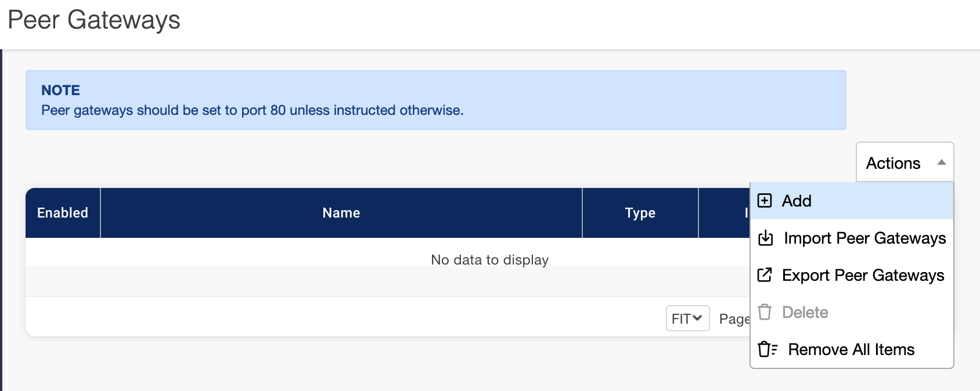Click the NOTE port 80 info banner
980x391 pixels.
(x=435, y=100)
